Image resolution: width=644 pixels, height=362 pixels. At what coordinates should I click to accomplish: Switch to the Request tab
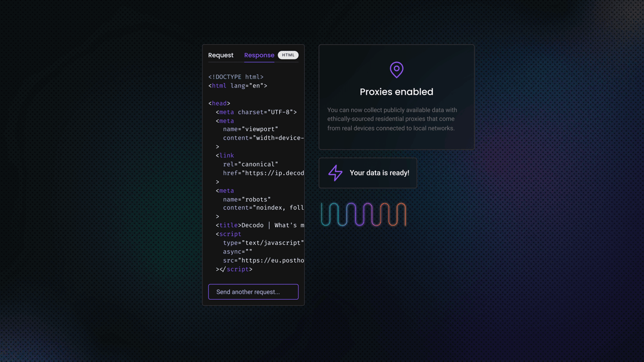221,55
